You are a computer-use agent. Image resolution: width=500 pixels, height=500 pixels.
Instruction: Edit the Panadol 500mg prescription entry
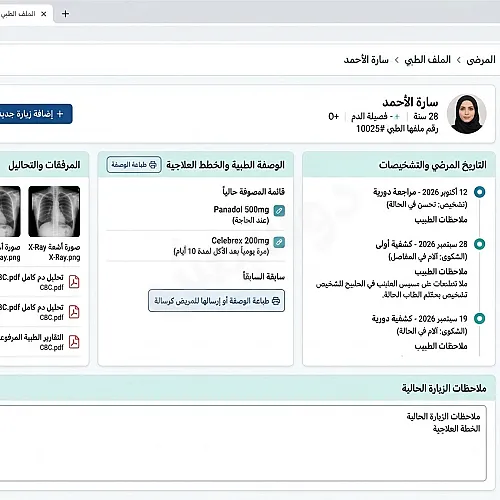pyautogui.click(x=279, y=211)
